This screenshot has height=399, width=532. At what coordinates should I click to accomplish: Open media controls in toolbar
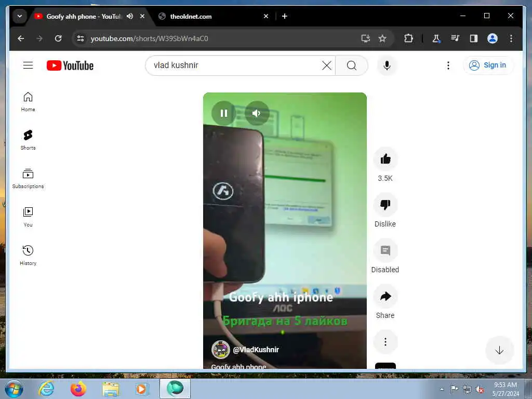[x=455, y=38]
